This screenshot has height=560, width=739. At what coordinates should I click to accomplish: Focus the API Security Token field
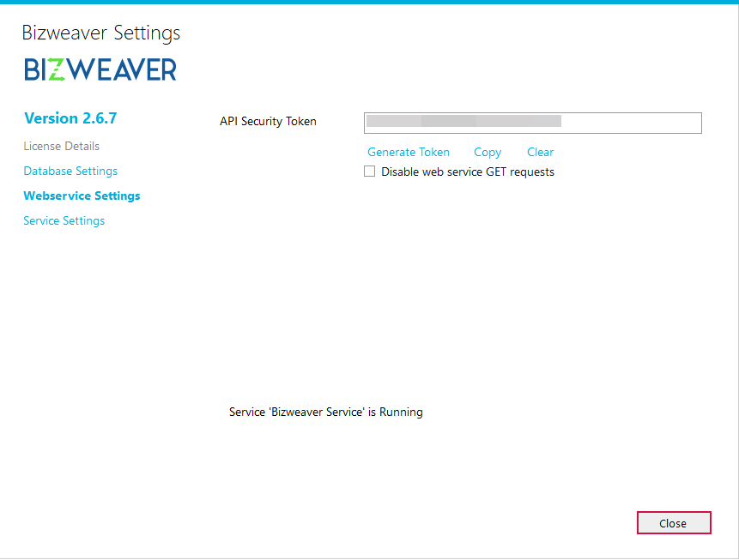pyautogui.click(x=532, y=123)
